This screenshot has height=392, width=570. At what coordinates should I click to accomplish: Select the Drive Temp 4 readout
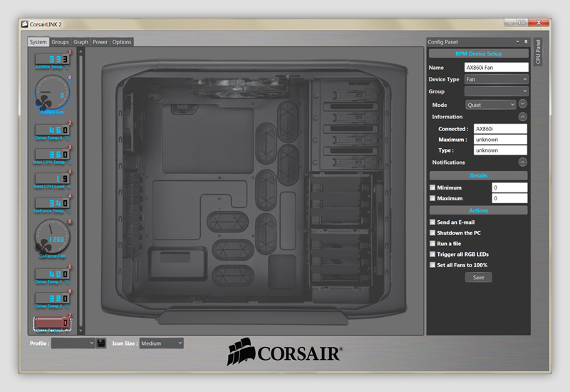click(52, 130)
